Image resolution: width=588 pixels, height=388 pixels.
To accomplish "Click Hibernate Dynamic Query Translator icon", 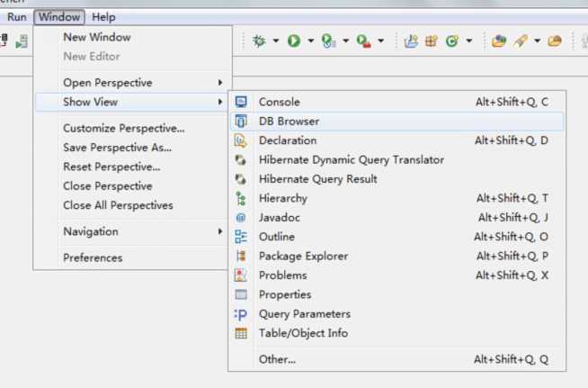I will [241, 159].
